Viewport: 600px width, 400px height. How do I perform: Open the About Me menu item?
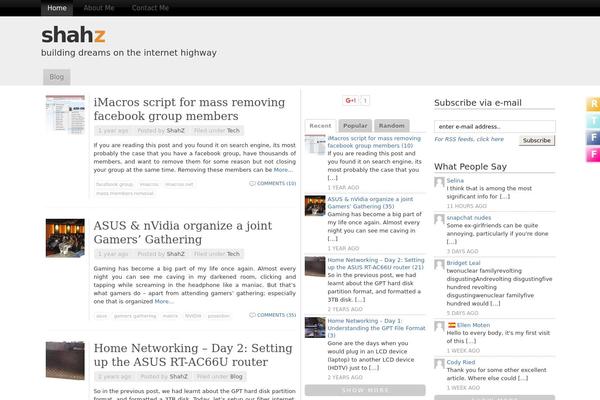pyautogui.click(x=99, y=8)
